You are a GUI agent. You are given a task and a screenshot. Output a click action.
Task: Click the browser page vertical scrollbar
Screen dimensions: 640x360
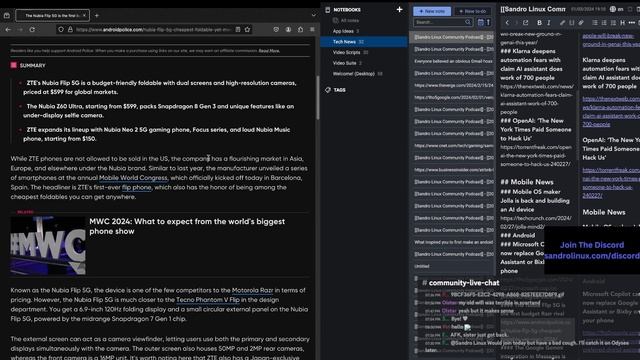(317, 98)
